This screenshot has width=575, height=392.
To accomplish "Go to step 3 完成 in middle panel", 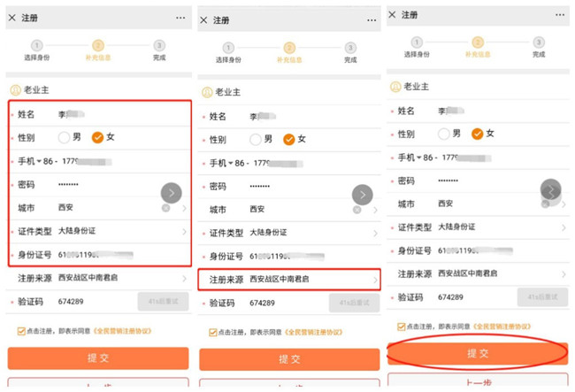I will click(350, 48).
